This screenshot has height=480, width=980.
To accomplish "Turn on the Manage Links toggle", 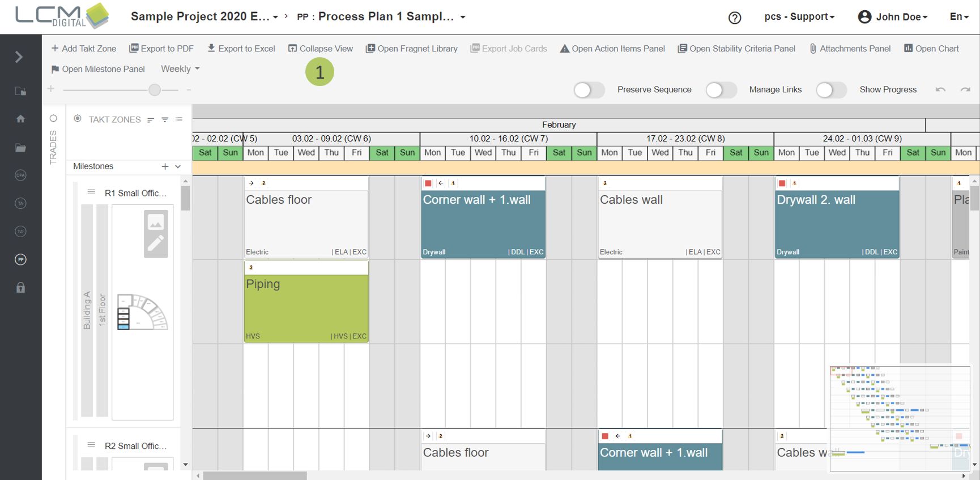I will (x=721, y=90).
